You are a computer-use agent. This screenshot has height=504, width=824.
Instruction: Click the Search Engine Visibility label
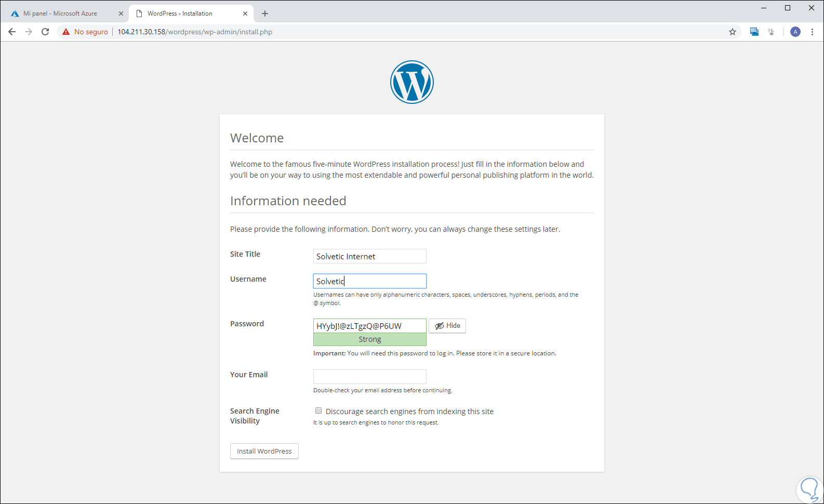255,416
